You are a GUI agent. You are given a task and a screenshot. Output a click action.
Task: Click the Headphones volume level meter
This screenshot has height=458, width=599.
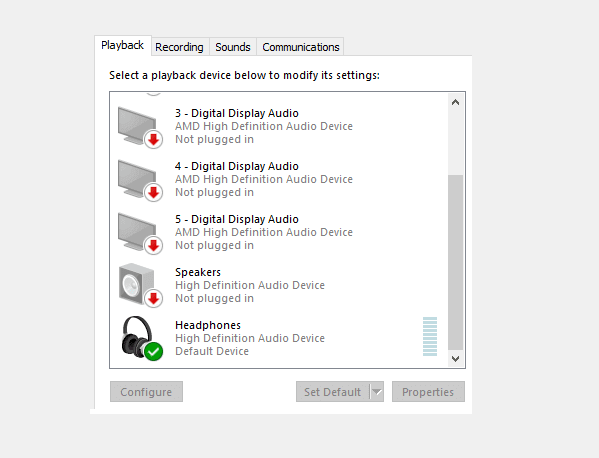tap(430, 337)
